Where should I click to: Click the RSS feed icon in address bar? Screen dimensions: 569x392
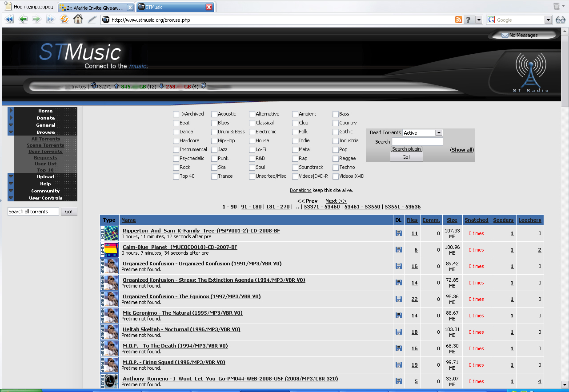[459, 20]
